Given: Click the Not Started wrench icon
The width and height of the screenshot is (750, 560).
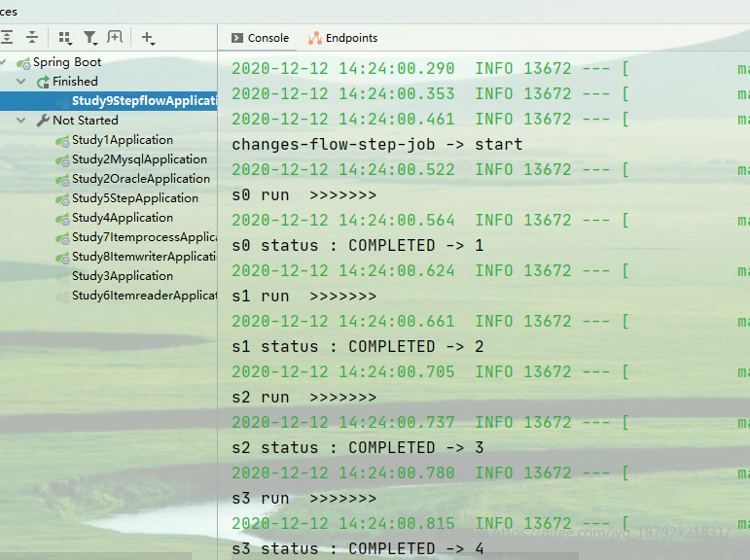Looking at the screenshot, I should point(43,121).
